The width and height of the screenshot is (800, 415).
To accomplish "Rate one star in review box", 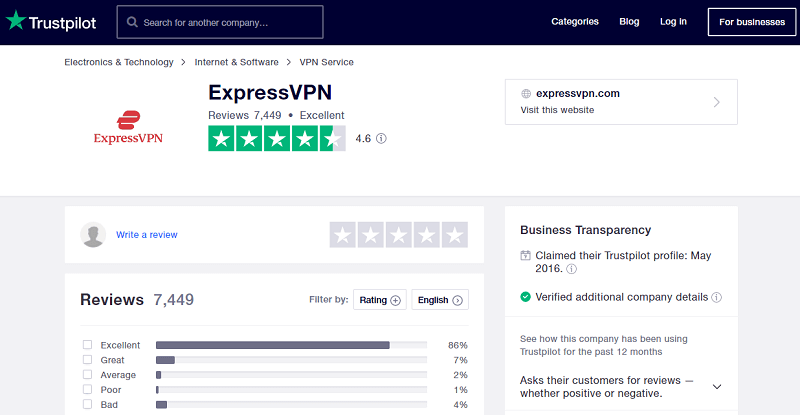I will [342, 235].
